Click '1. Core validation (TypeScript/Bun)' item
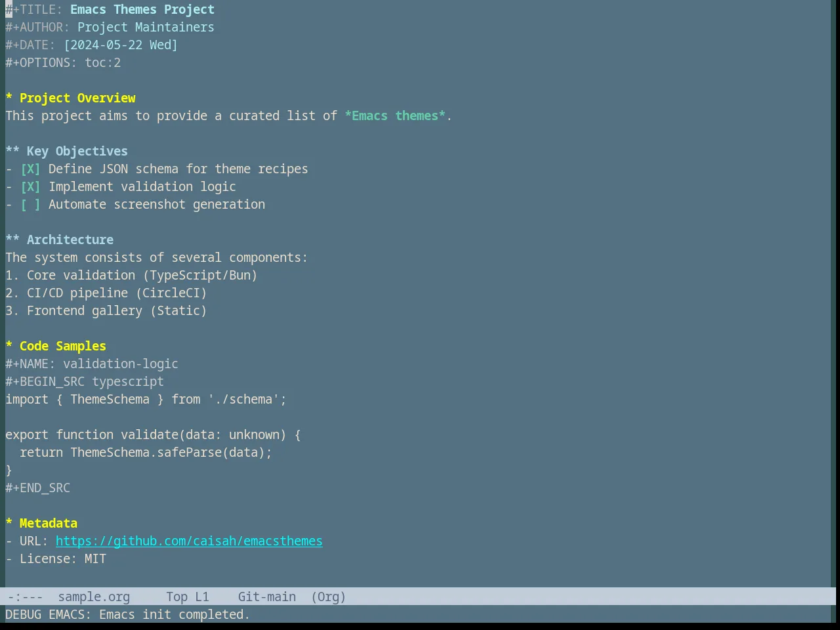Image resolution: width=840 pixels, height=630 pixels. click(x=131, y=276)
